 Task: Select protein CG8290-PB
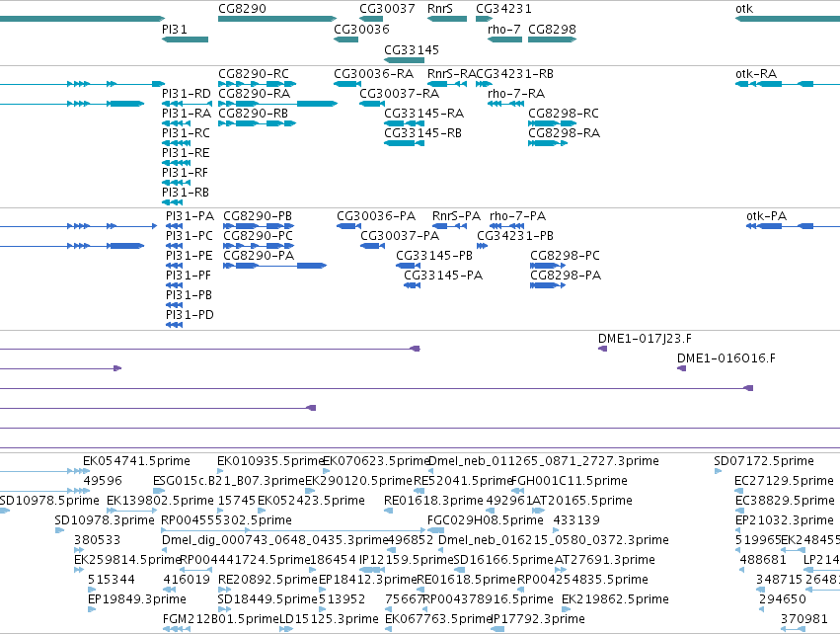260,226
